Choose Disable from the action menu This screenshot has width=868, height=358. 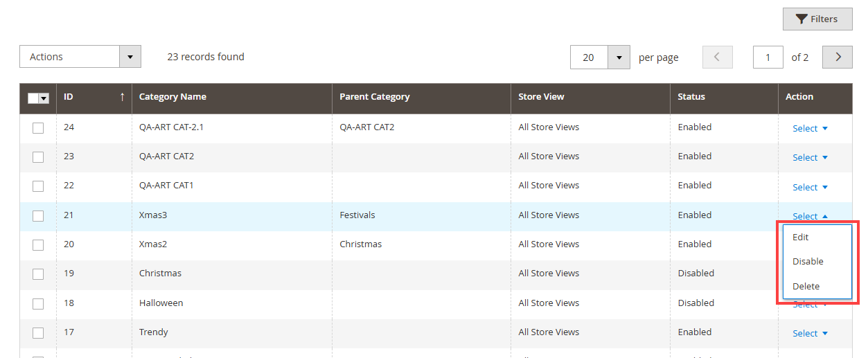click(808, 262)
